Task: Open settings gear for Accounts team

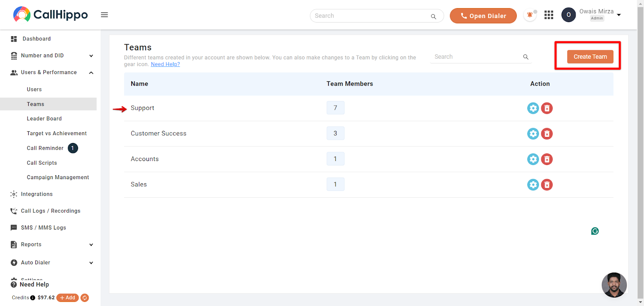Action: click(533, 159)
